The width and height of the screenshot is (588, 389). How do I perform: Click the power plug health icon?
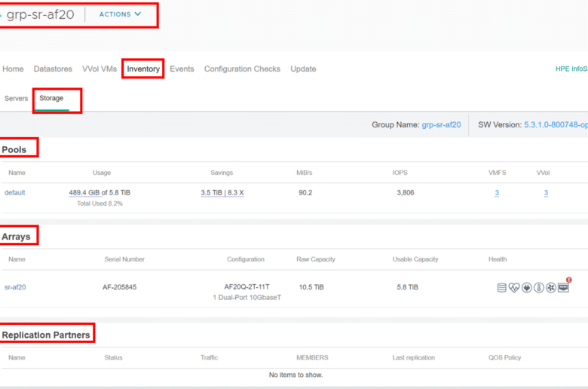tap(526, 288)
